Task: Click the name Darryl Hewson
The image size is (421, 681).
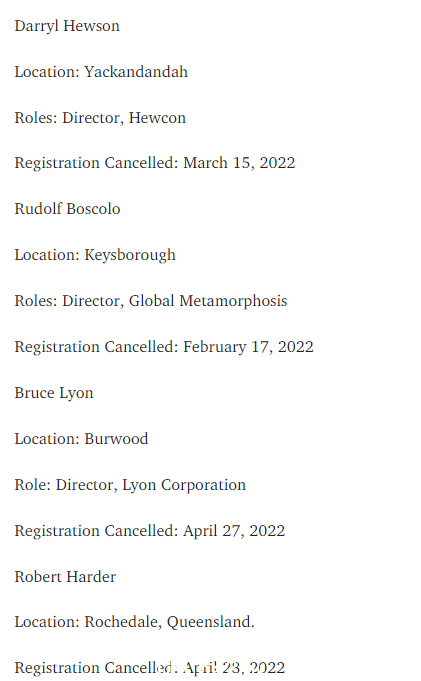Action: [67, 26]
